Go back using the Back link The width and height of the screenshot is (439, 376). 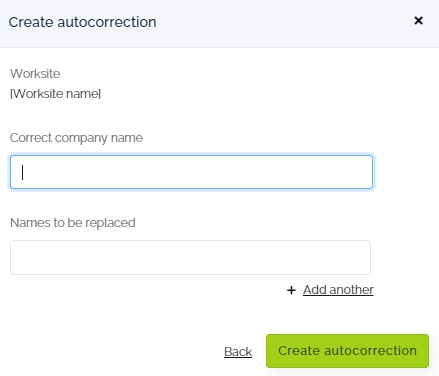238,351
